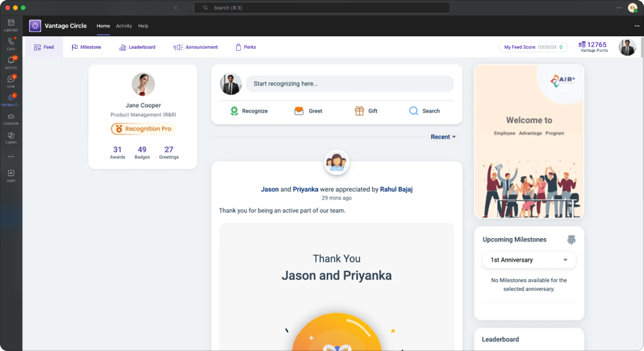Open the Activity bell in sidebar
The image size is (644, 351).
click(11, 63)
